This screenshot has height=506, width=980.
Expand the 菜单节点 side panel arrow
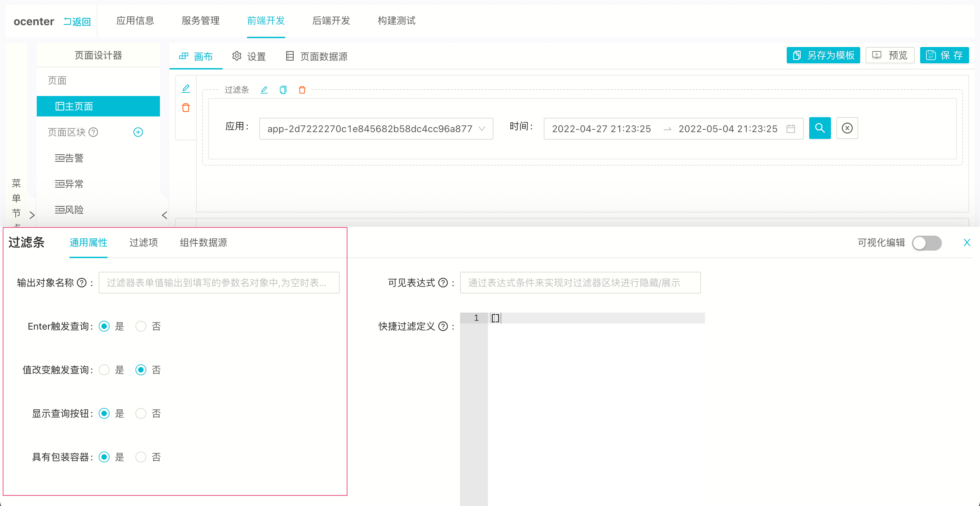pos(32,215)
